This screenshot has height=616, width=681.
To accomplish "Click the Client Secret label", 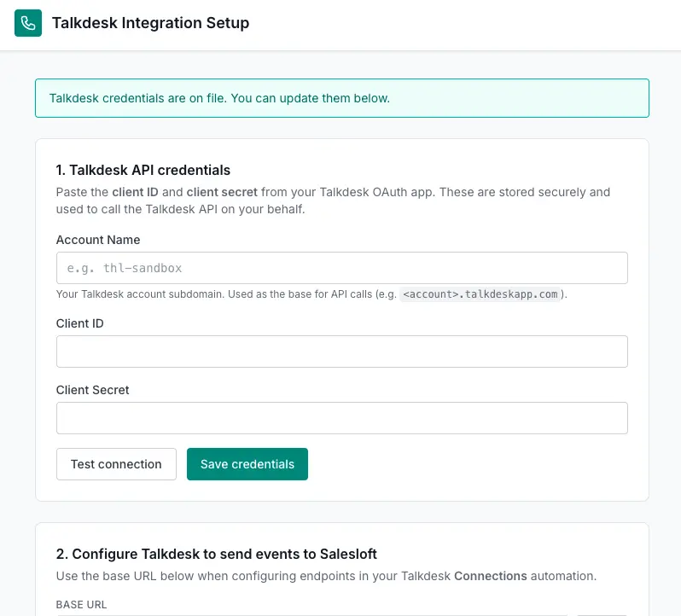I will point(92,390).
